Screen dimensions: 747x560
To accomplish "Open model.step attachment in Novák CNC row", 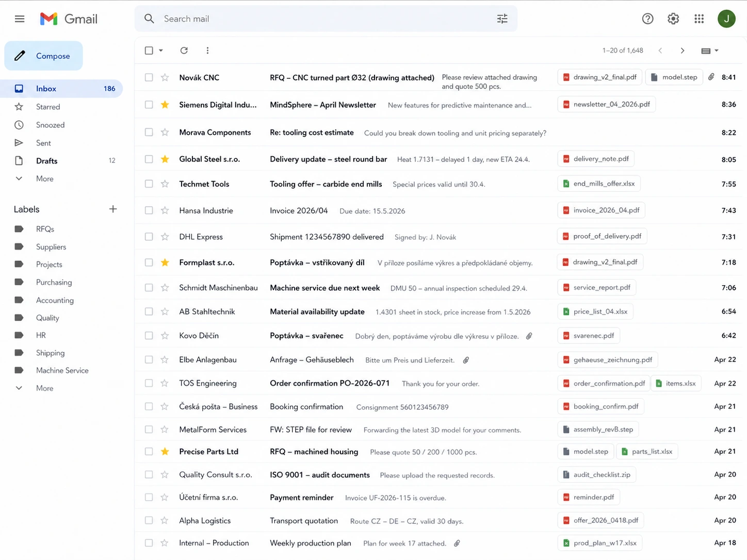I will (x=674, y=77).
